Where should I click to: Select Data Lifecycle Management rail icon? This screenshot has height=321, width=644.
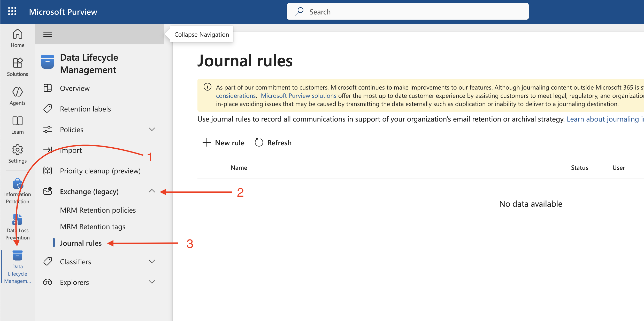pyautogui.click(x=18, y=255)
